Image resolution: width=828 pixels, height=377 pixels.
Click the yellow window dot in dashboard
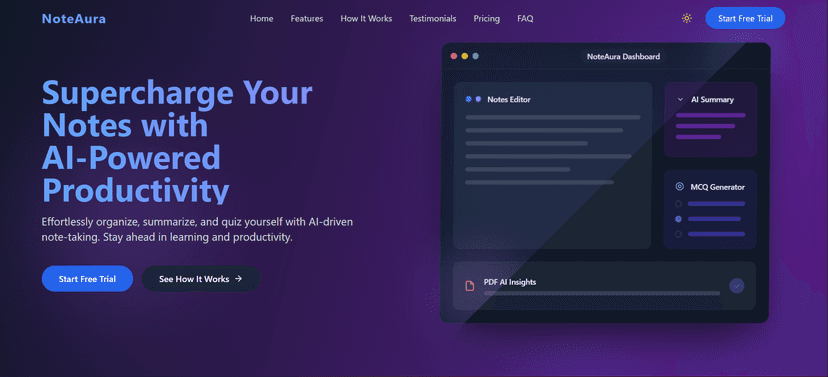pyautogui.click(x=465, y=56)
